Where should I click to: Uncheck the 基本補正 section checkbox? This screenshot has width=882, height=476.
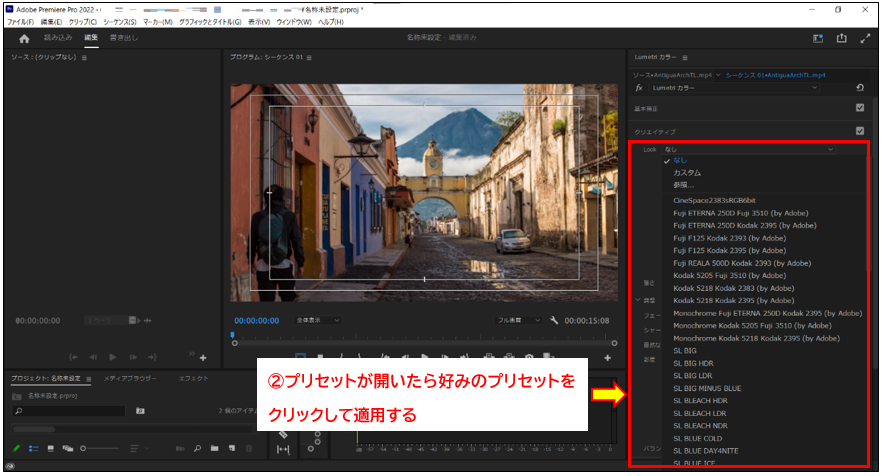pos(860,107)
